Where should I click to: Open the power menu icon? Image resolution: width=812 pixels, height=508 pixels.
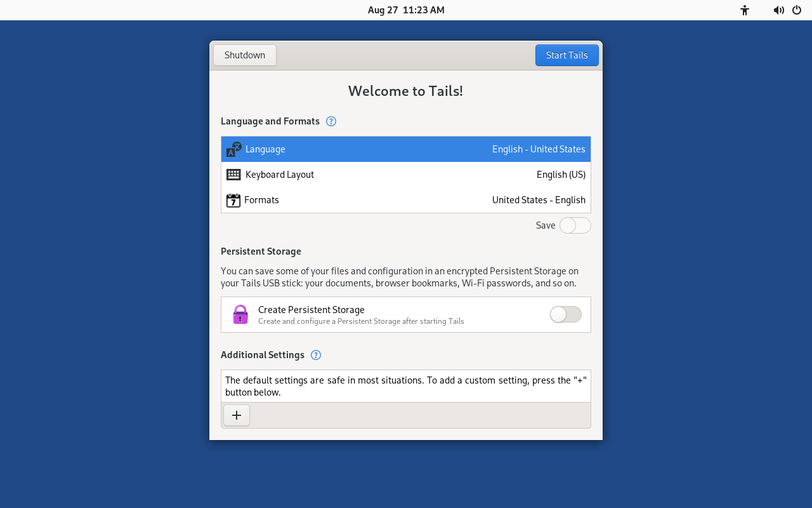tap(797, 10)
